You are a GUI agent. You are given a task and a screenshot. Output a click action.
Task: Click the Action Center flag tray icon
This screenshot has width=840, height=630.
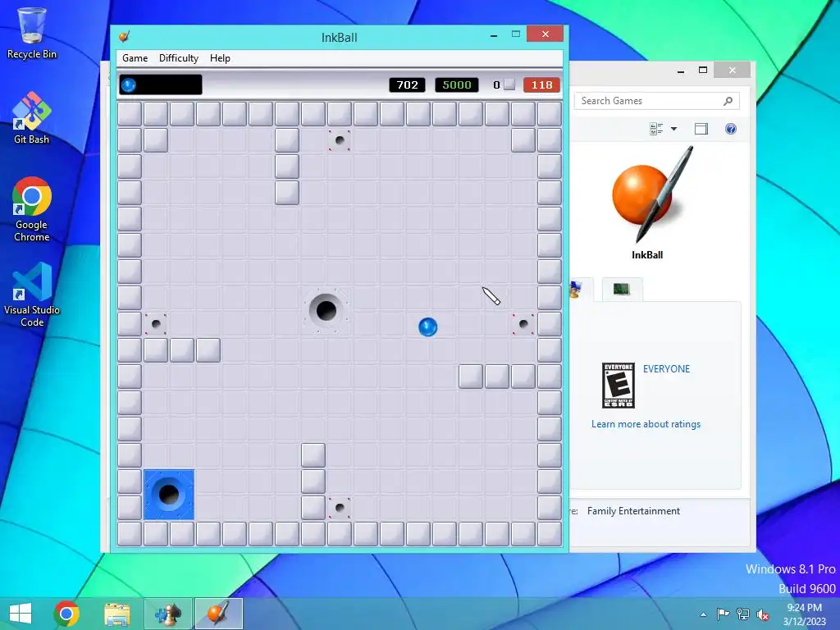click(x=723, y=614)
